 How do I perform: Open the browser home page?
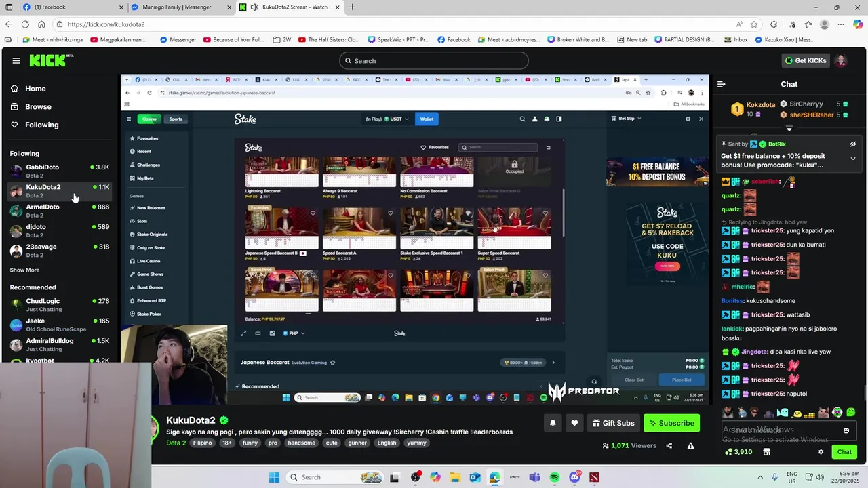point(41,24)
